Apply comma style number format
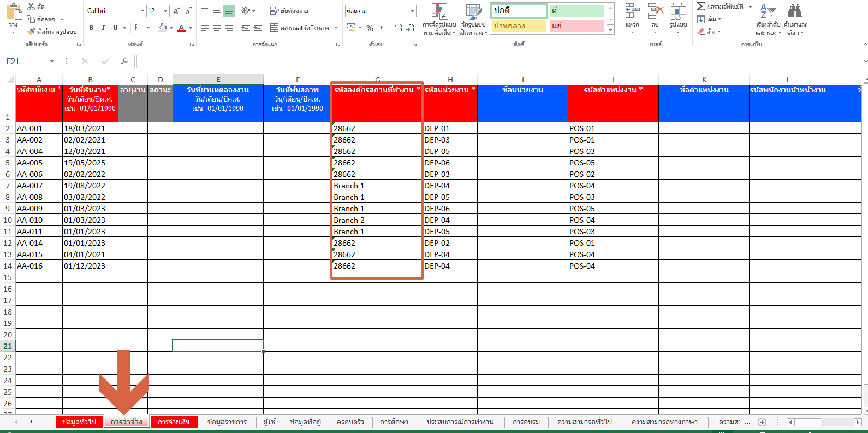Image resolution: width=868 pixels, height=433 pixels. (381, 28)
